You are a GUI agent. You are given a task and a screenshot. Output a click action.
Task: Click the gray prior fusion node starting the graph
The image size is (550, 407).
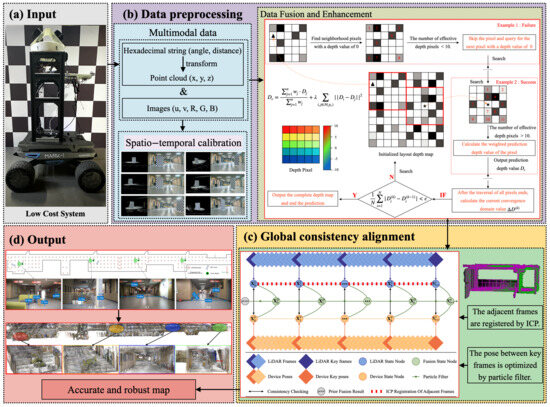pos(245,301)
